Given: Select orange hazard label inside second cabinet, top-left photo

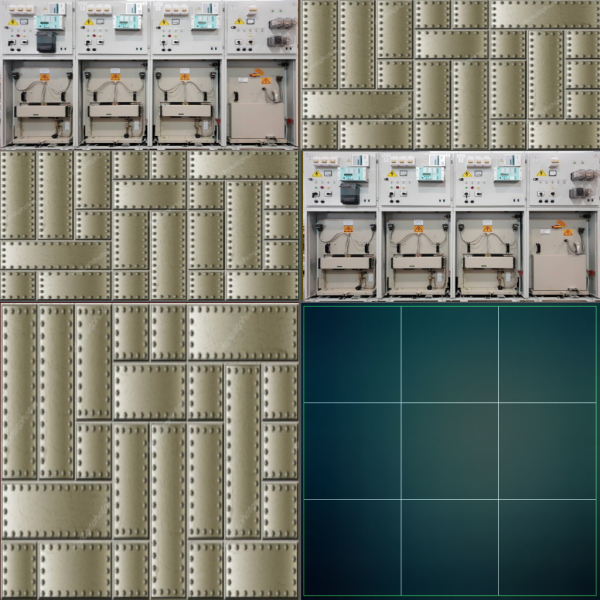Looking at the screenshot, I should tap(114, 77).
